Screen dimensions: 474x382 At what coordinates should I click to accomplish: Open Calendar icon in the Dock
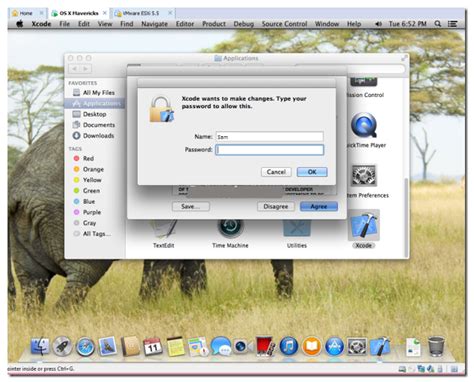[152, 347]
